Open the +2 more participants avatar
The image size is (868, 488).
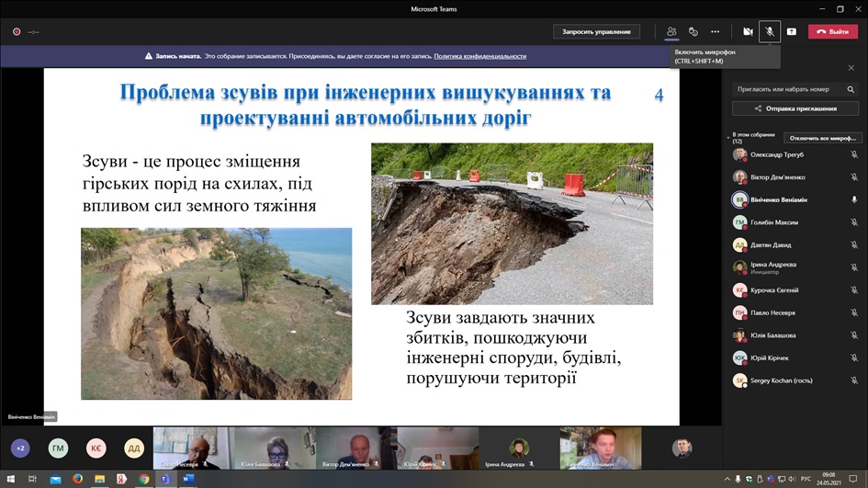pos(20,448)
